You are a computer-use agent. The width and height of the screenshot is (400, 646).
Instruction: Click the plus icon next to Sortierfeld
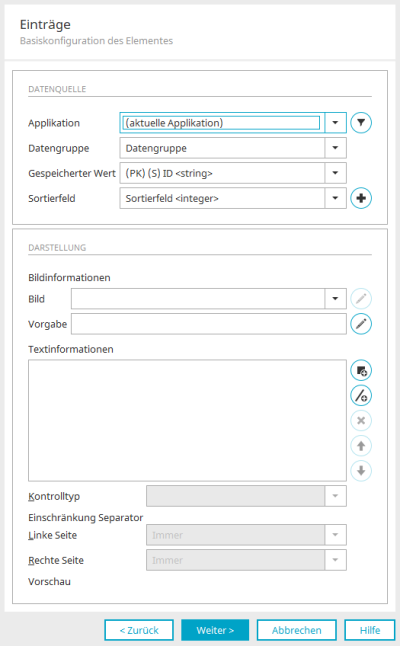click(361, 198)
